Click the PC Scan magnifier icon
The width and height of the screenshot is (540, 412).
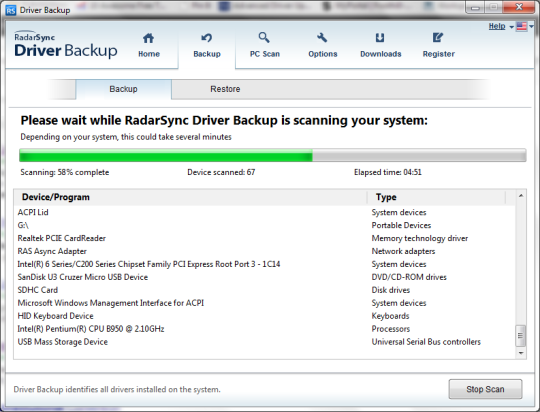(x=264, y=37)
